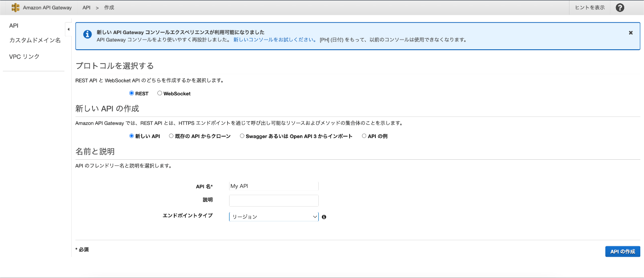Dismiss the new console banner with X

(631, 33)
